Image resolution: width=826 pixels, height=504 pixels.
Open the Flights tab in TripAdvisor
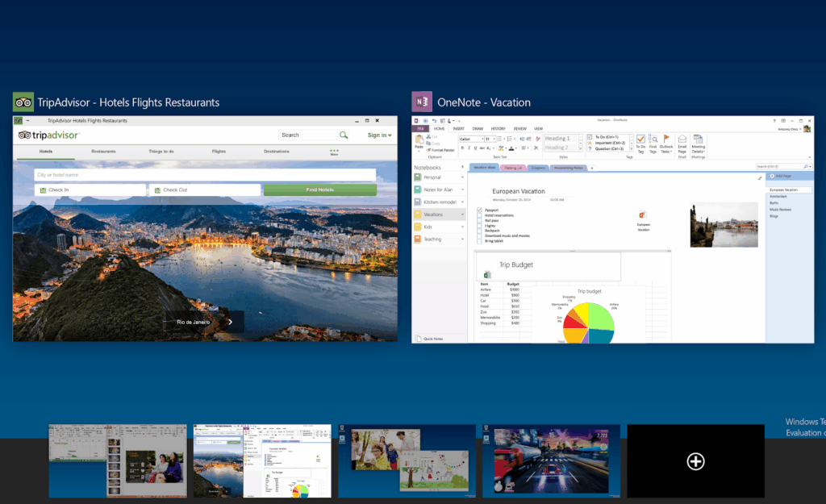219,152
